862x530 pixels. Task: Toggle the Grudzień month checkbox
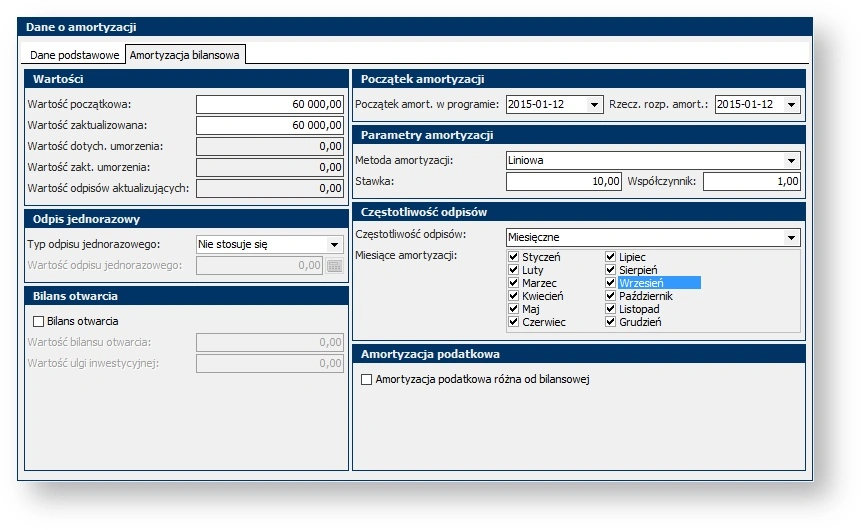click(610, 322)
